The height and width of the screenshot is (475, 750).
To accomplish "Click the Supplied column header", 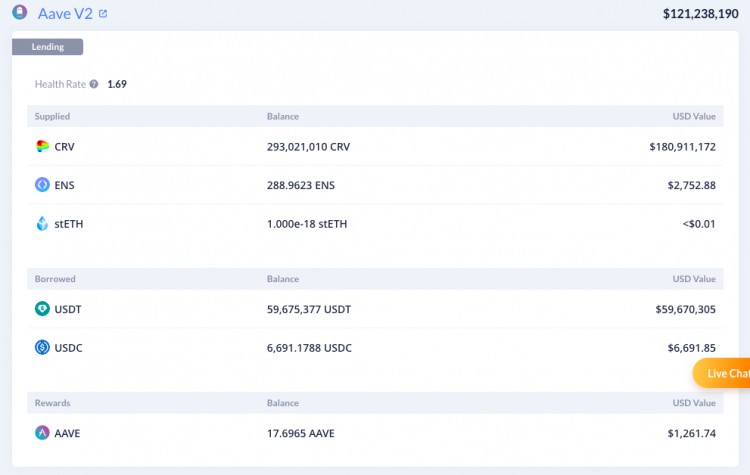I will 52,116.
